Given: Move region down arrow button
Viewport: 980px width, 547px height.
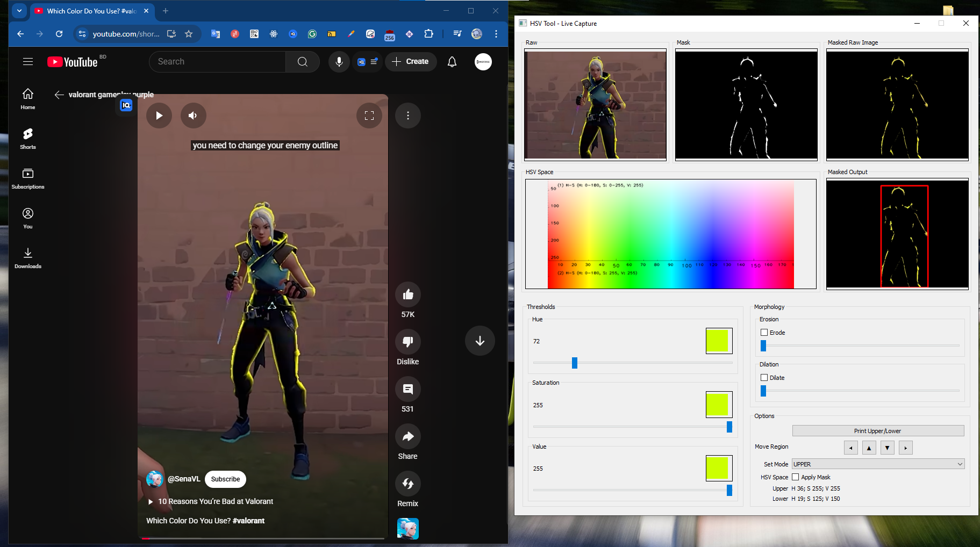Looking at the screenshot, I should point(887,448).
